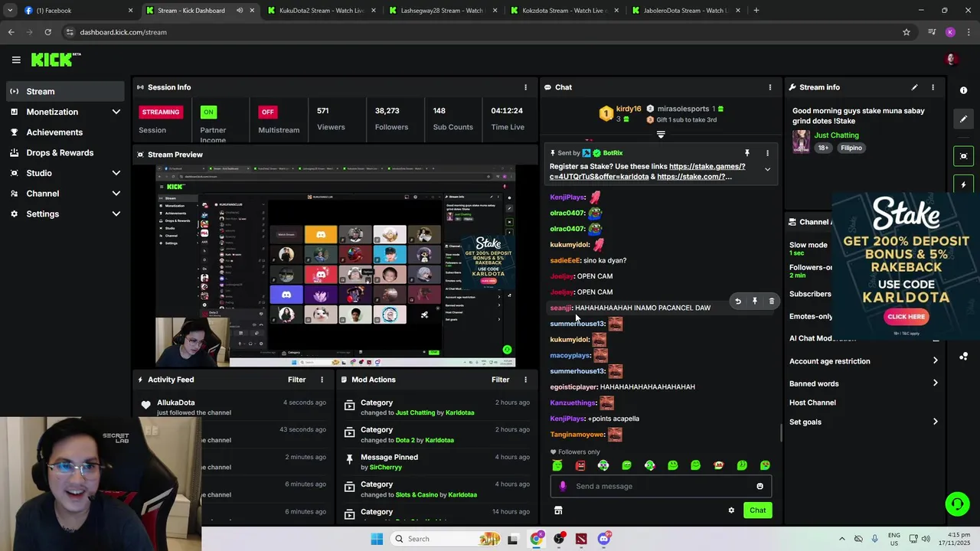This screenshot has width=980, height=551.
Task: Click Host Channel in Channel settings
Action: (x=812, y=403)
